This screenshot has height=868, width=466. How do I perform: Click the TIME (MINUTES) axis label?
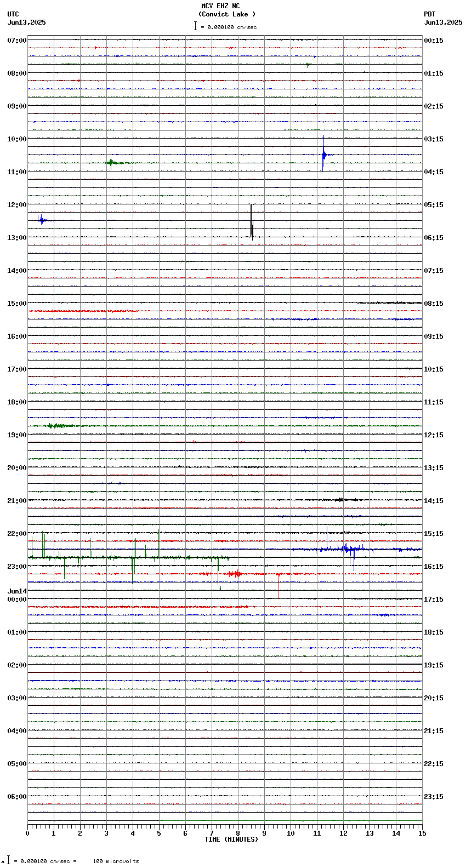[x=231, y=840]
